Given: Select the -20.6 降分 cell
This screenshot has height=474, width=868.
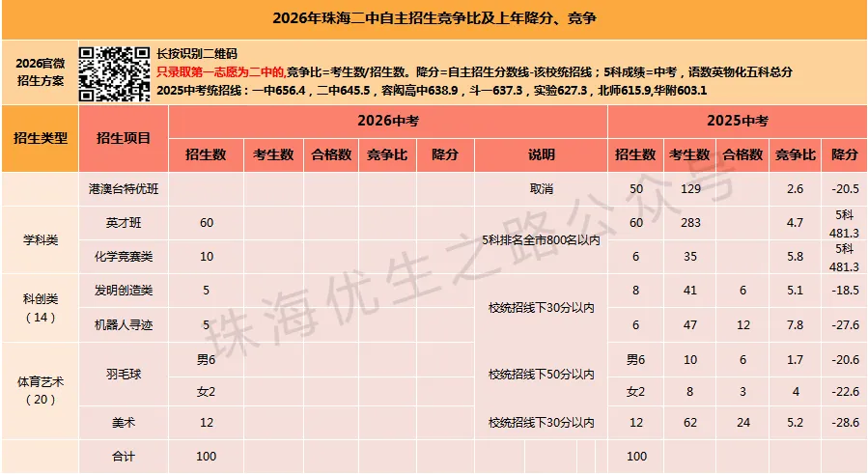Looking at the screenshot, I should 845,359.
